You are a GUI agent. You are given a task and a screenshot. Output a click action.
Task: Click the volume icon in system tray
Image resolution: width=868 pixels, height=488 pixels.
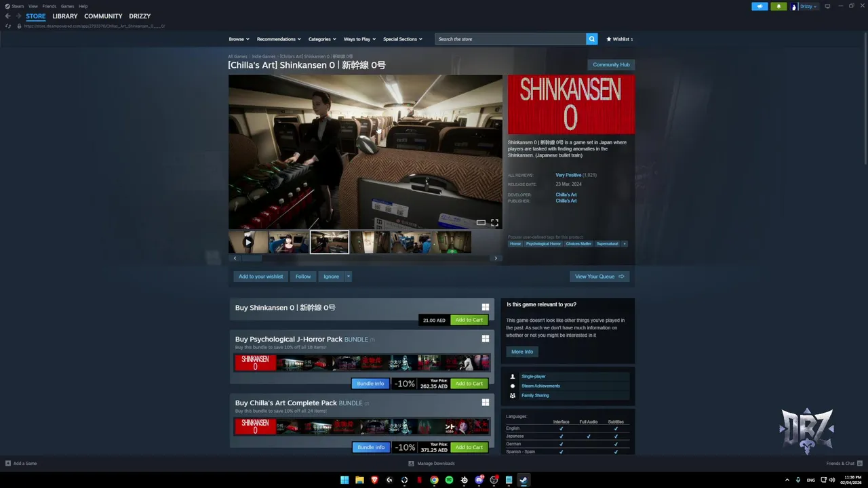832,480
